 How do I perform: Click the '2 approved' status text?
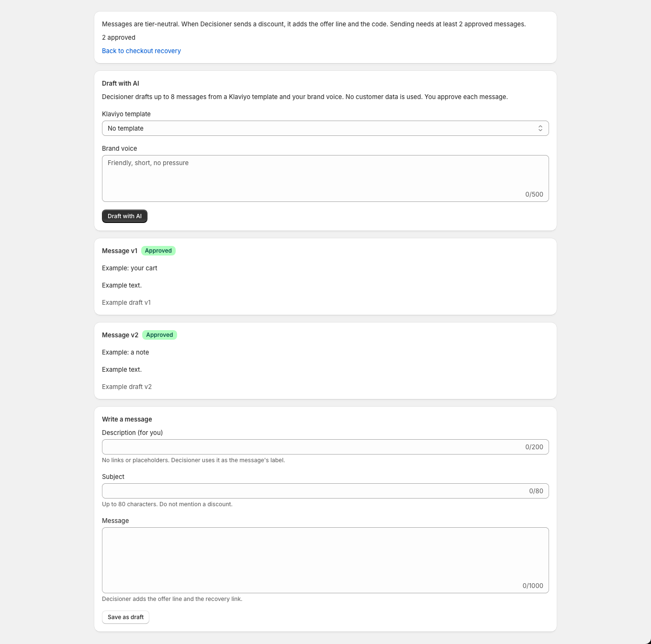click(x=119, y=37)
